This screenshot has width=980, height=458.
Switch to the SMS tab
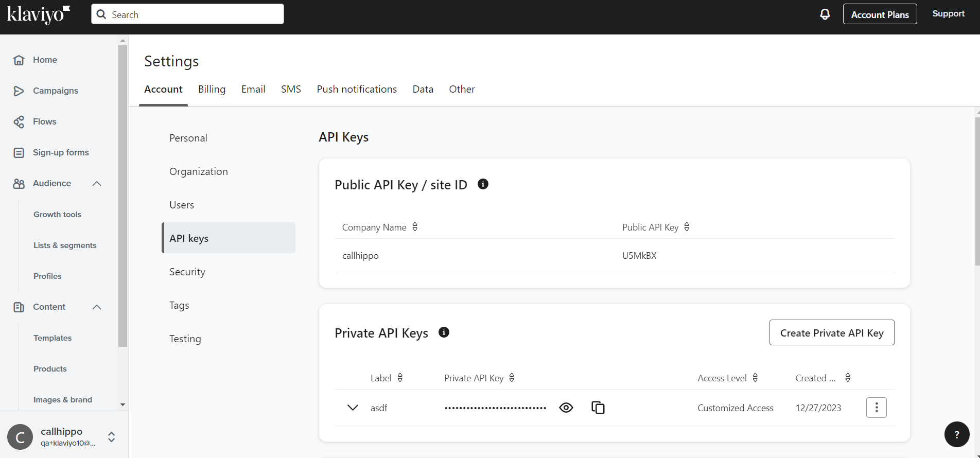(x=291, y=89)
